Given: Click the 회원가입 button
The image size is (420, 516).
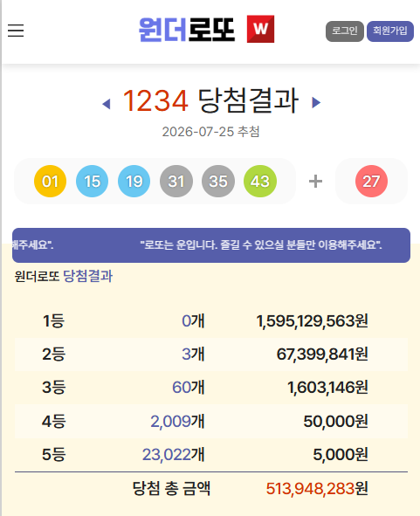Looking at the screenshot, I should pos(390,31).
